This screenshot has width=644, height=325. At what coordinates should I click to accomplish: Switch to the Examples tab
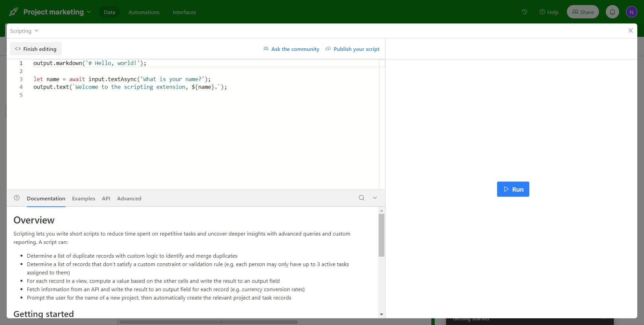[x=83, y=198]
